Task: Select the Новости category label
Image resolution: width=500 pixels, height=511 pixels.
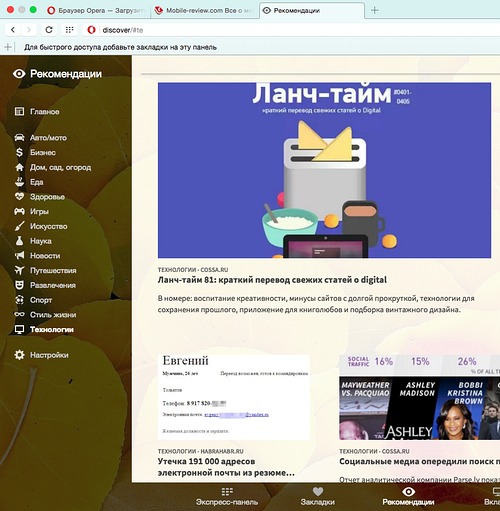Action: [x=45, y=256]
